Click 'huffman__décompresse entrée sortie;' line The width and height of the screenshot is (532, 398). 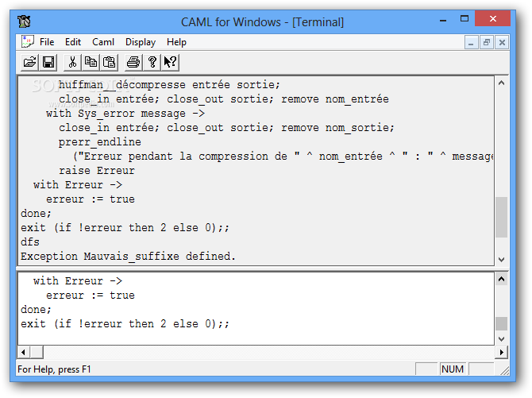(169, 85)
